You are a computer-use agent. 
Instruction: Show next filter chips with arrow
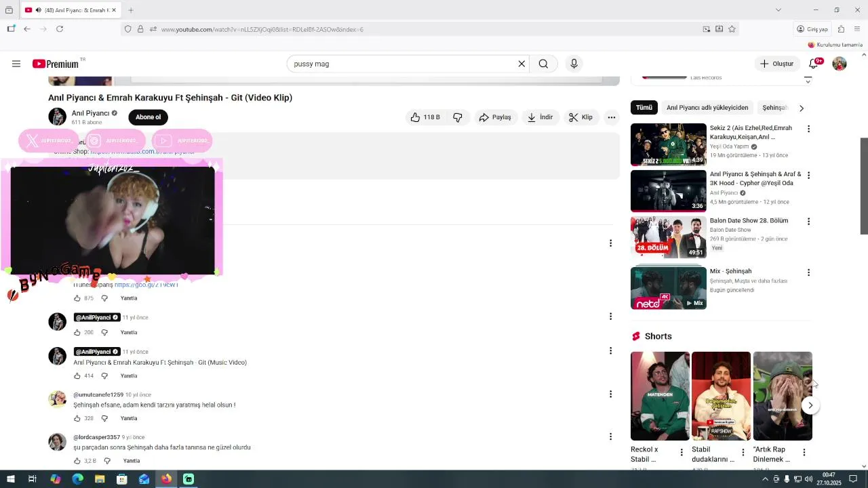802,108
